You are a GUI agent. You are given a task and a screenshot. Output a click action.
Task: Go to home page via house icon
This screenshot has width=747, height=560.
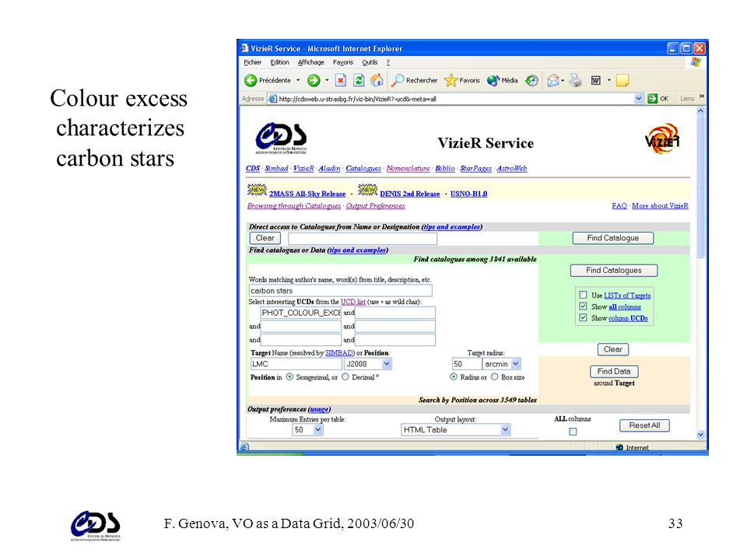tap(377, 80)
